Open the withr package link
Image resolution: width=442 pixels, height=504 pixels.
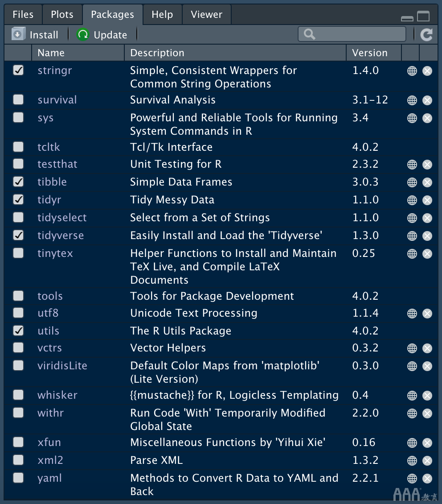[x=51, y=413]
